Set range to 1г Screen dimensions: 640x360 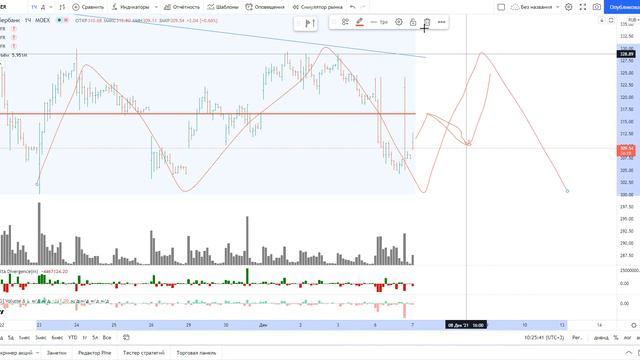pos(84,338)
